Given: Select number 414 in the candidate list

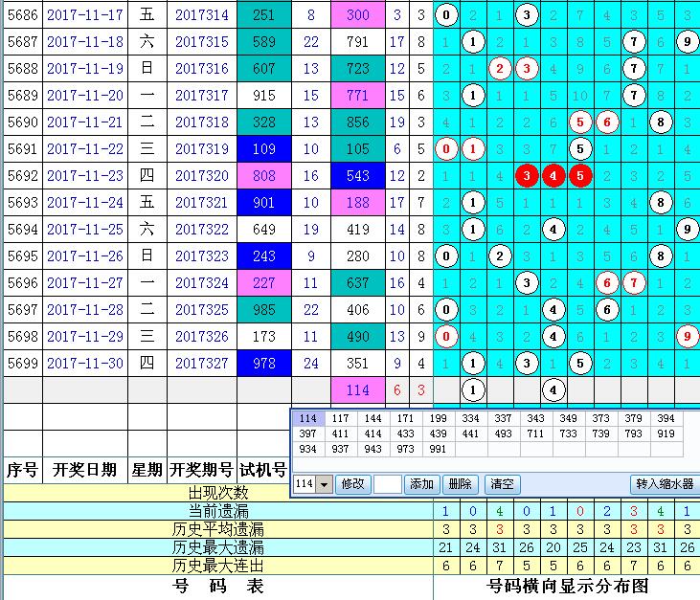Looking at the screenshot, I should [373, 433].
